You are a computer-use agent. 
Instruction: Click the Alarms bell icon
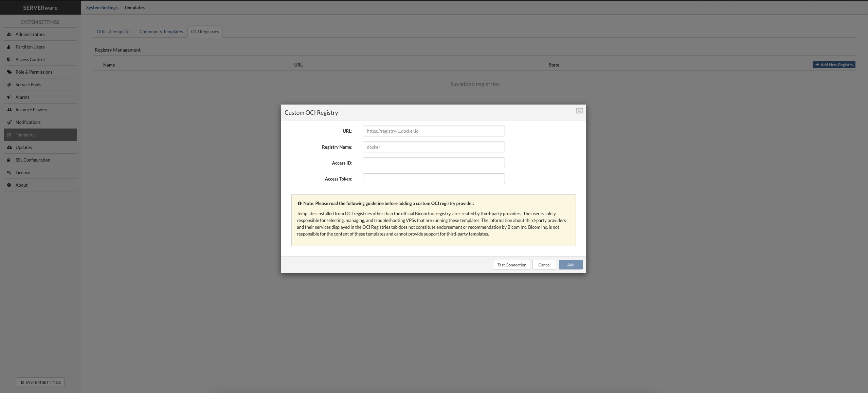pyautogui.click(x=8, y=97)
